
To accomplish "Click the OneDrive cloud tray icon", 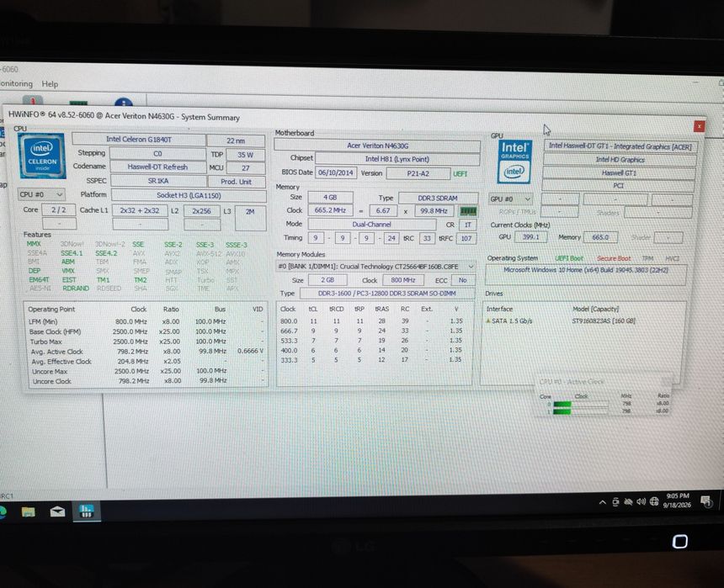I will tap(628, 501).
